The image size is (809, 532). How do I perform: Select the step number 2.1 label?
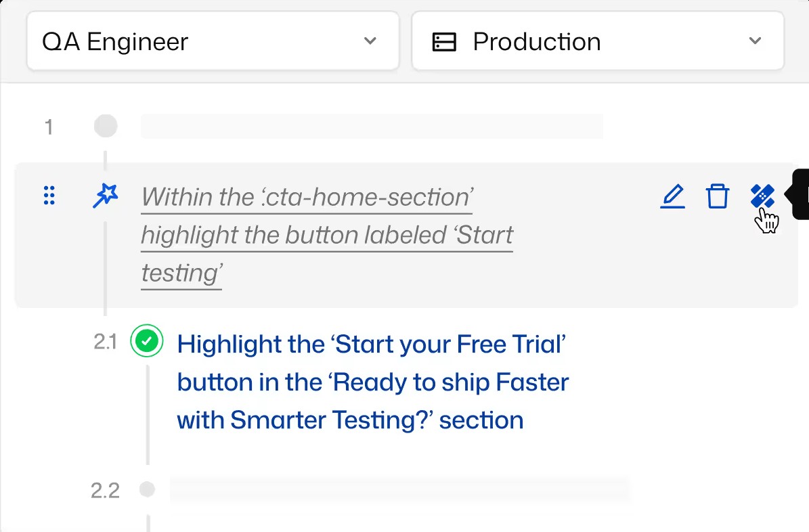tap(105, 342)
